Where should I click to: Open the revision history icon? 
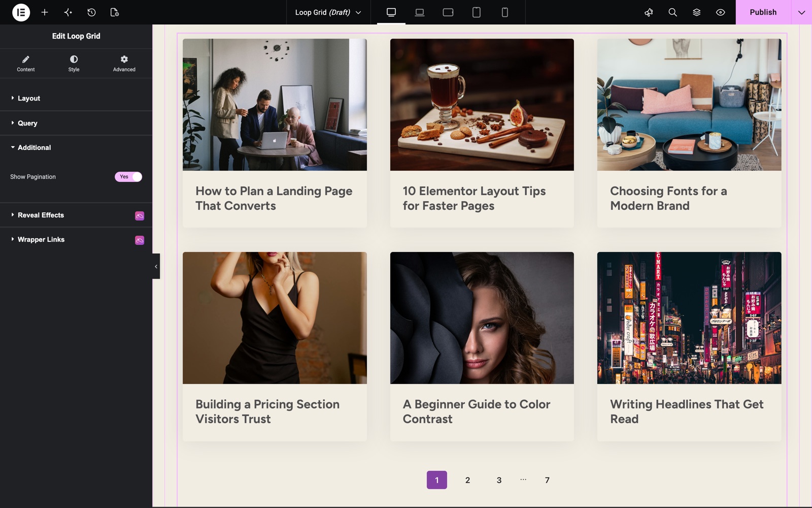(91, 12)
